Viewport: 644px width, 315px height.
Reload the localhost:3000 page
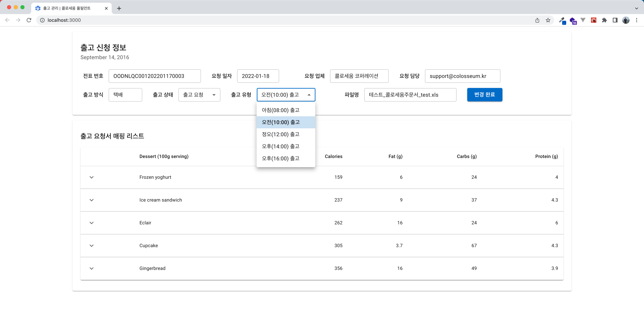tap(29, 20)
